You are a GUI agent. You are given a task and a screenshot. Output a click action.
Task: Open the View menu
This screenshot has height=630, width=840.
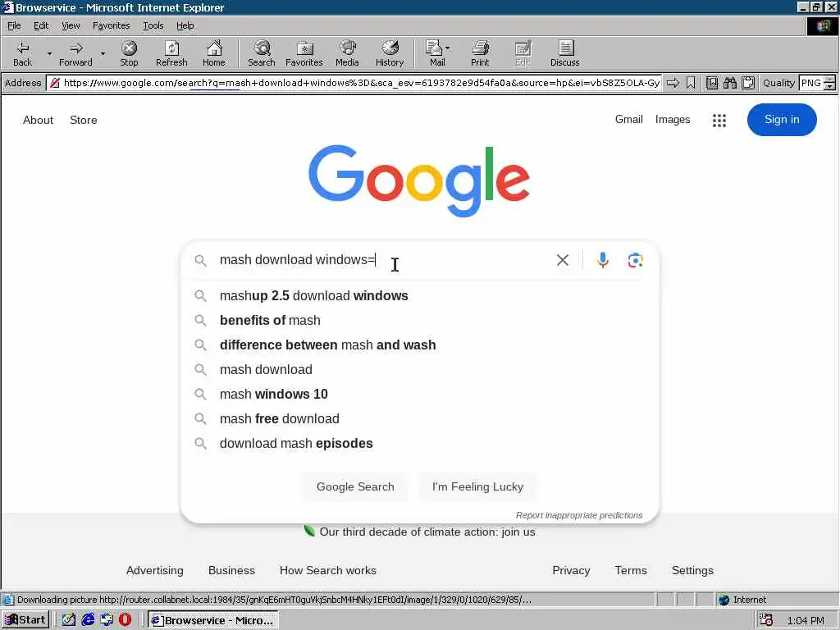point(71,25)
